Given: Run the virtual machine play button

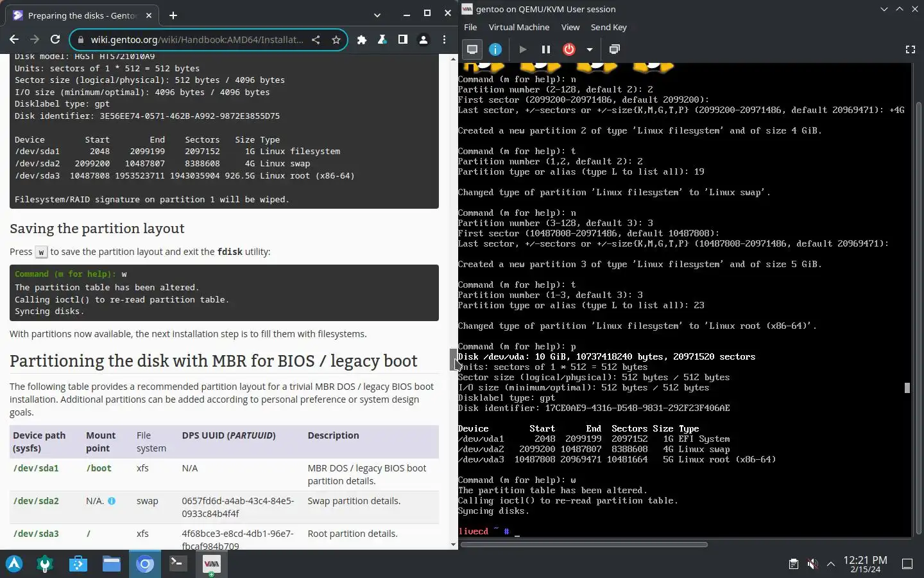Looking at the screenshot, I should click(522, 49).
